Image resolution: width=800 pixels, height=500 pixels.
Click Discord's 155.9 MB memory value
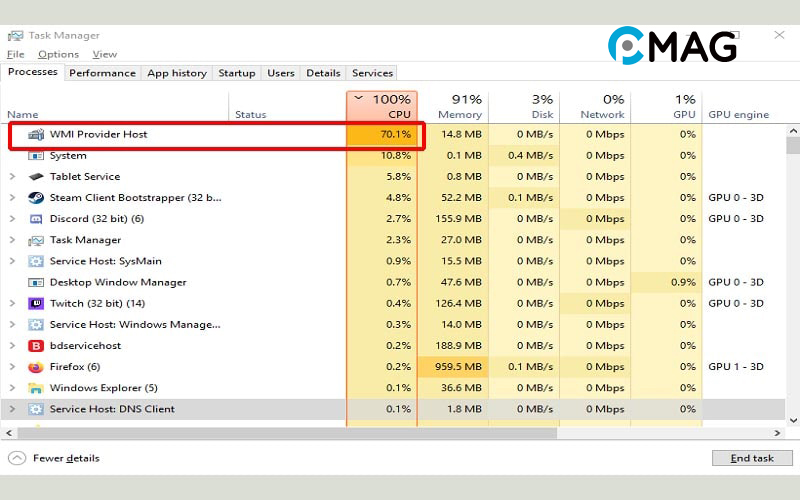pyautogui.click(x=458, y=219)
